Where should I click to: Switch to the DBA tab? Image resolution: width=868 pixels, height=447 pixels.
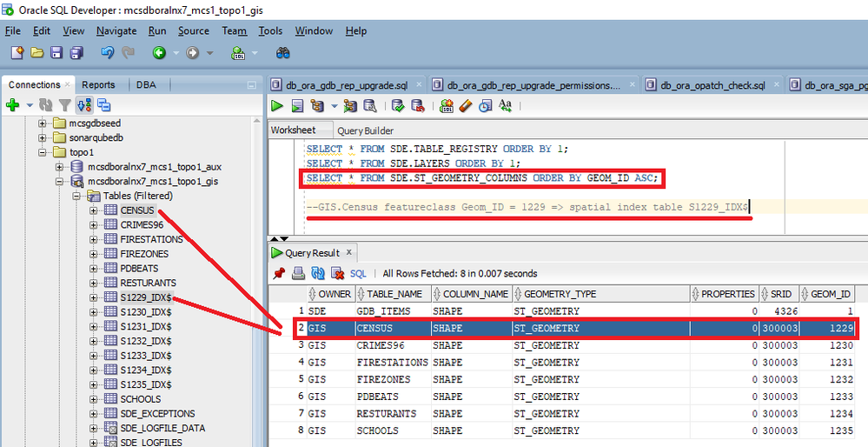[x=146, y=84]
